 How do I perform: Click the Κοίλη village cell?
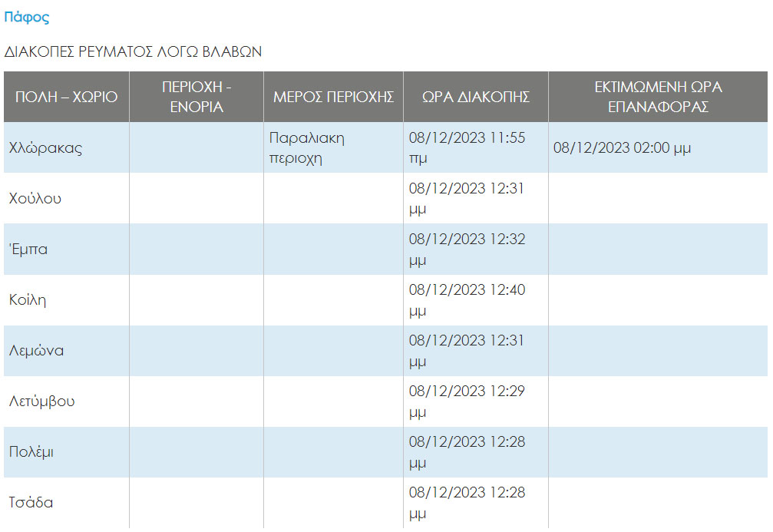[28, 300]
